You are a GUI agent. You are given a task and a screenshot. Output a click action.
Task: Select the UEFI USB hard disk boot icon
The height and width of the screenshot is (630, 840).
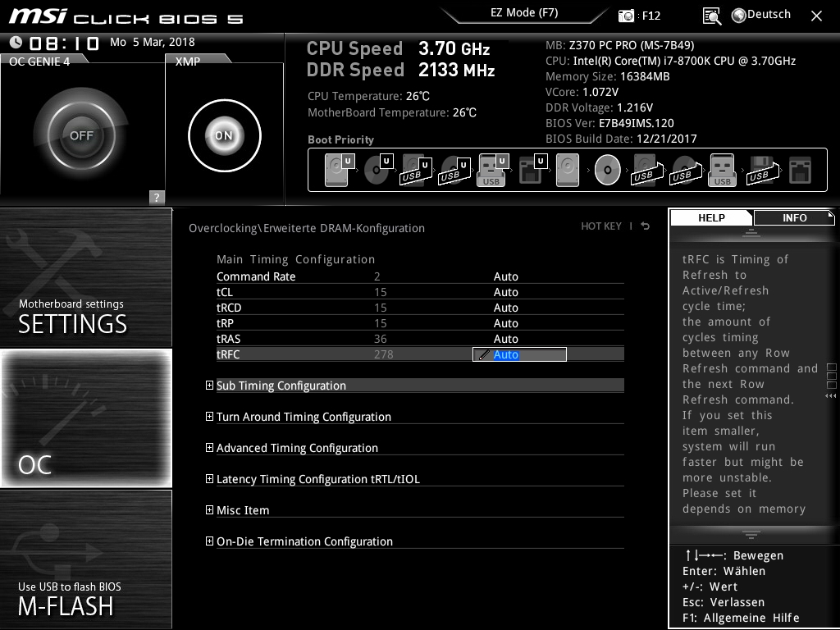[x=416, y=171]
